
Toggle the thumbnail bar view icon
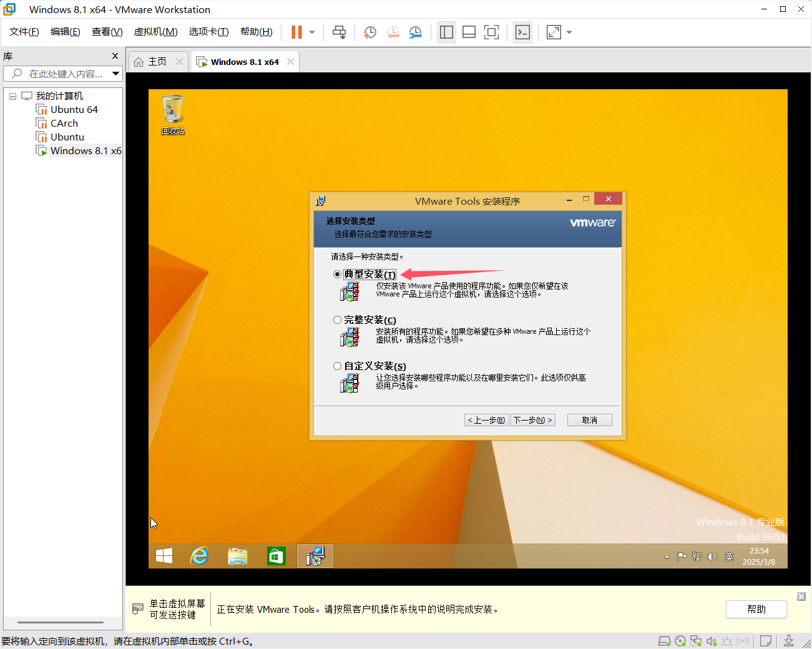point(469,32)
